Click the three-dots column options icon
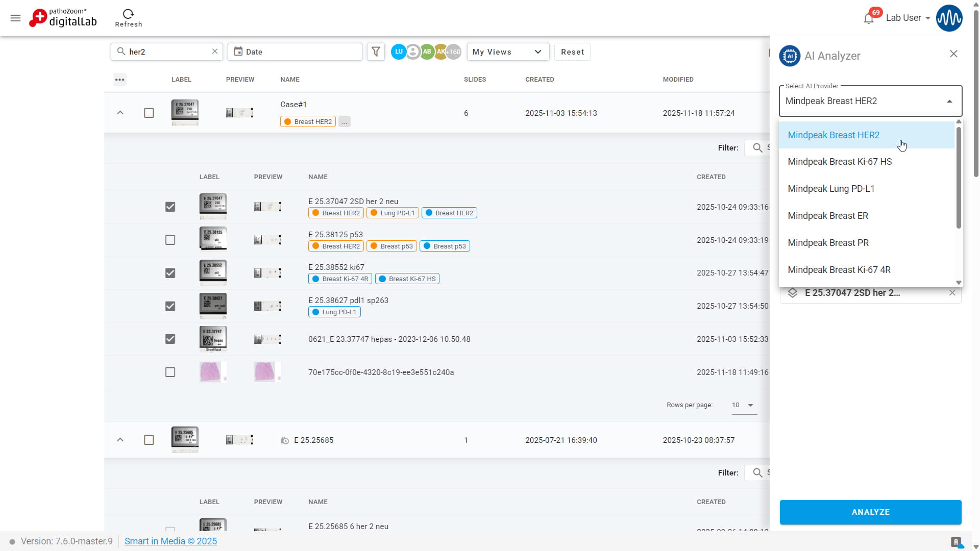Image resolution: width=980 pixels, height=551 pixels. [119, 80]
